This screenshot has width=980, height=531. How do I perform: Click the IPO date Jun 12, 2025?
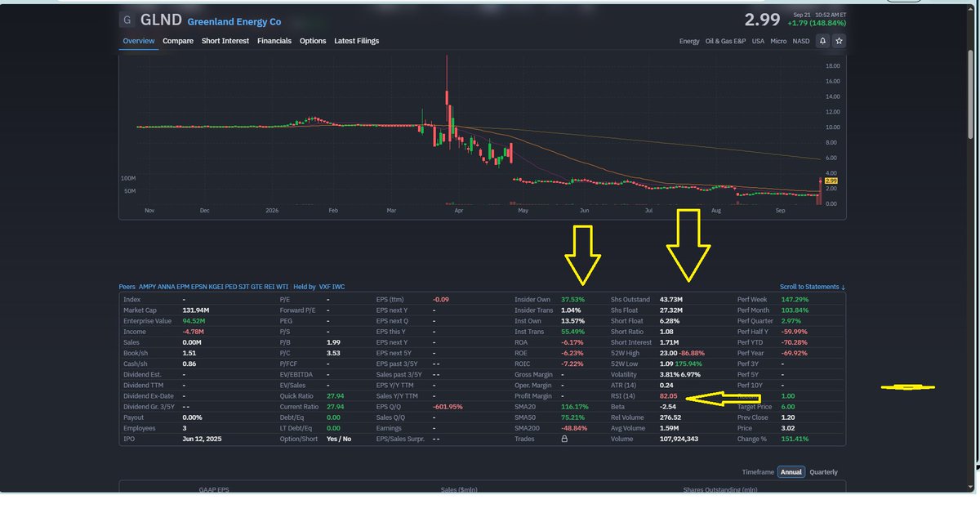click(x=202, y=439)
